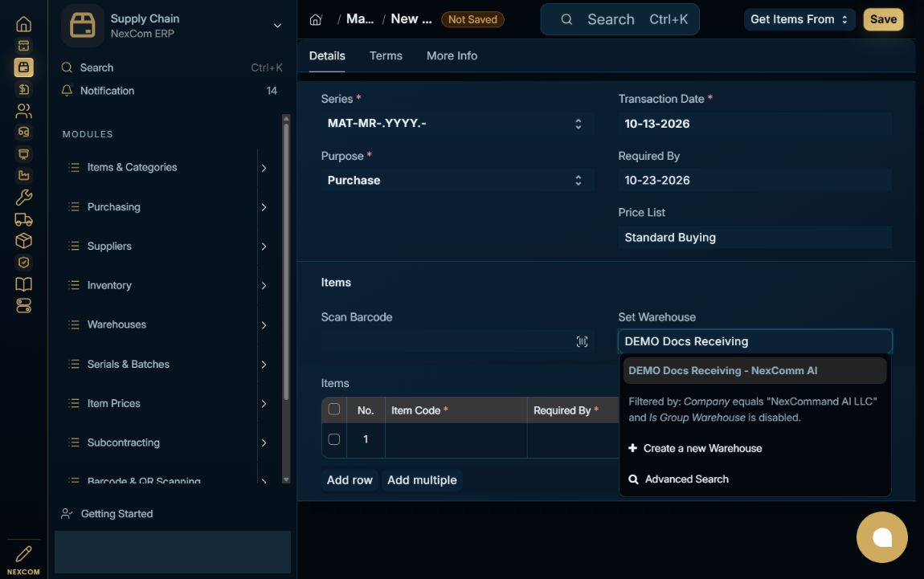Screen dimensions: 924x579
Task: Click the NEXCOM pencil edit icon
Action: point(23,554)
